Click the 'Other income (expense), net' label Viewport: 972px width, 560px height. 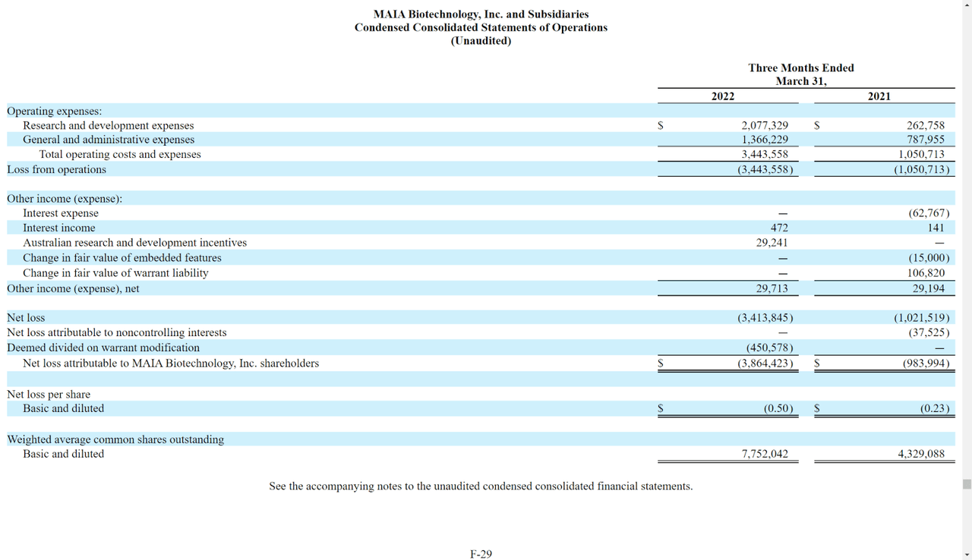[73, 289]
